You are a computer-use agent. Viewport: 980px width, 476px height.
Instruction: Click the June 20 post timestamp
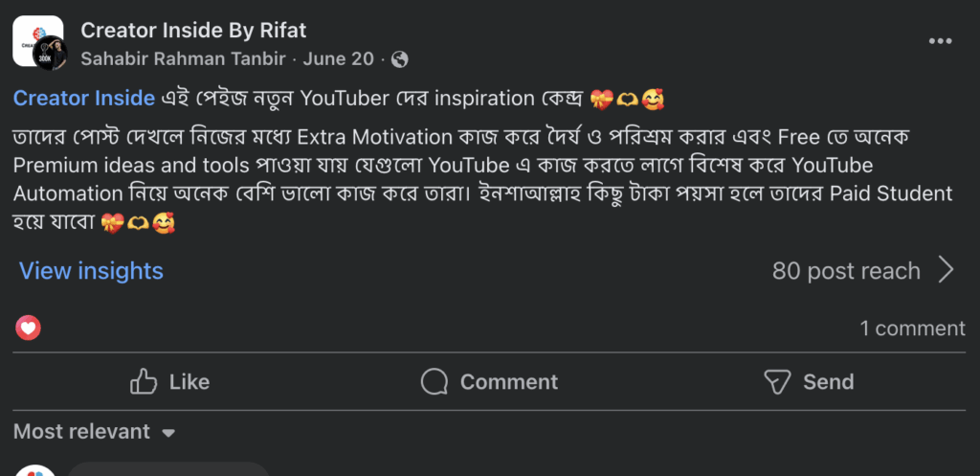338,59
